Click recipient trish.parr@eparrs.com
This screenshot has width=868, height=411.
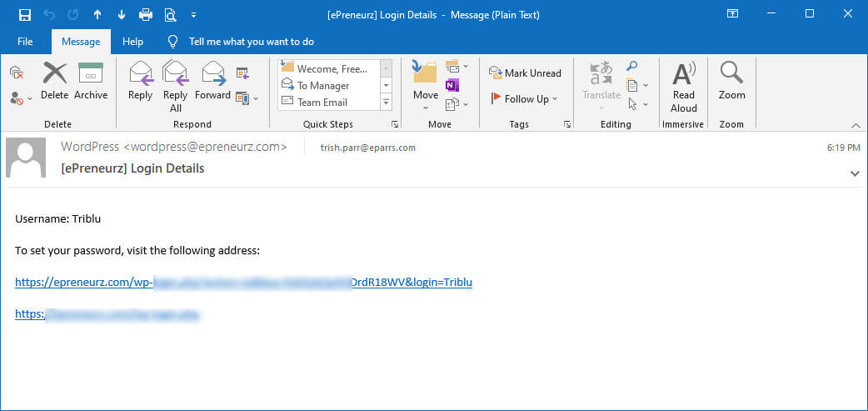click(x=367, y=148)
